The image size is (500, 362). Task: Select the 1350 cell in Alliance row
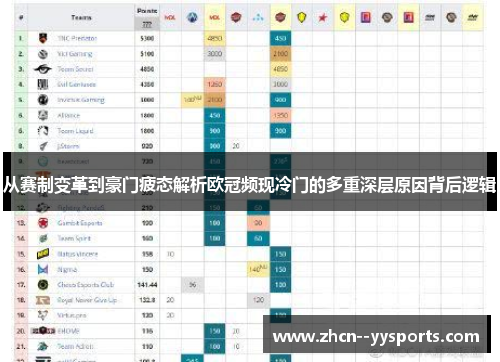(280, 115)
